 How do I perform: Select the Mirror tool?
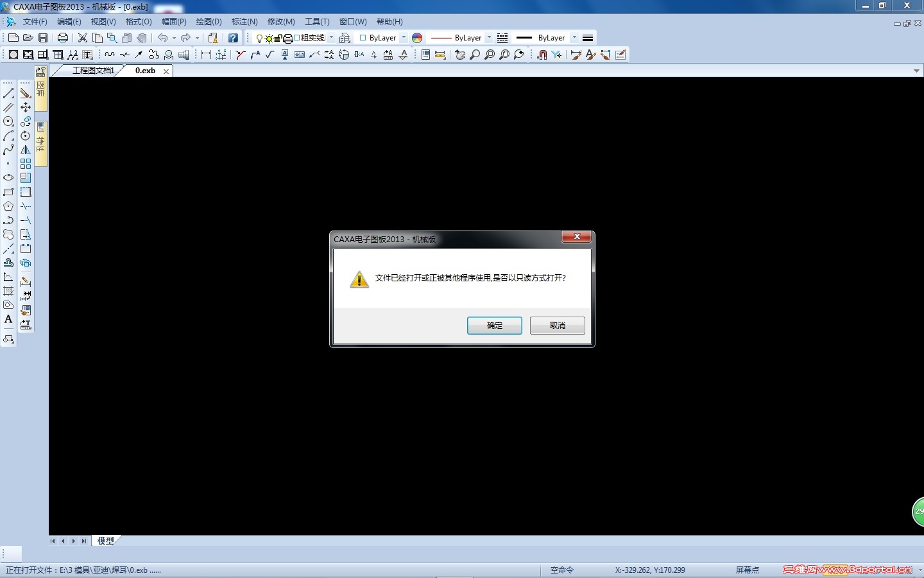[x=26, y=150]
